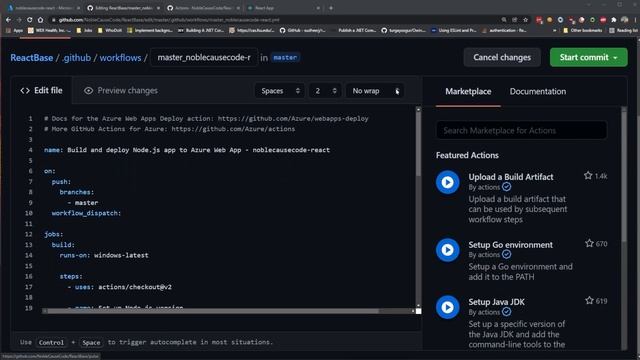Click the browser address bar URL

tap(169, 20)
